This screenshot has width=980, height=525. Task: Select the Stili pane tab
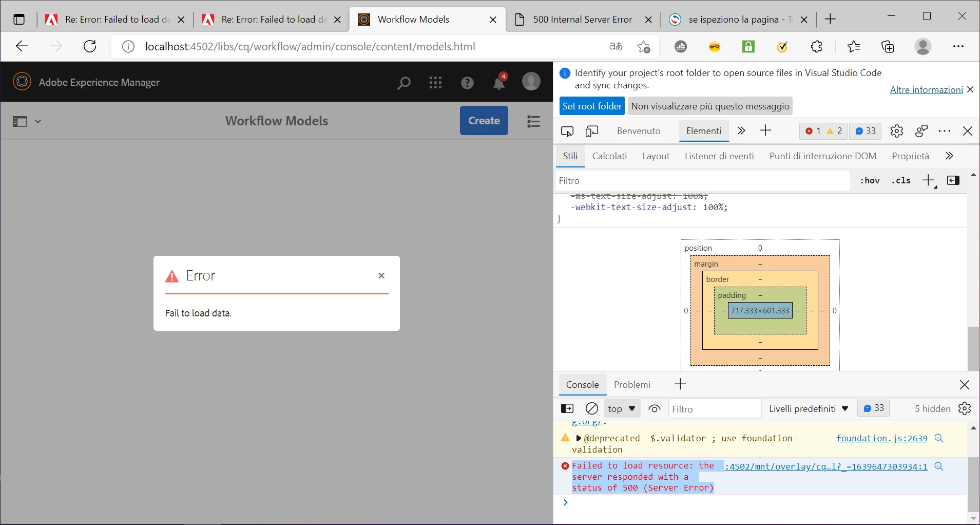coord(570,156)
